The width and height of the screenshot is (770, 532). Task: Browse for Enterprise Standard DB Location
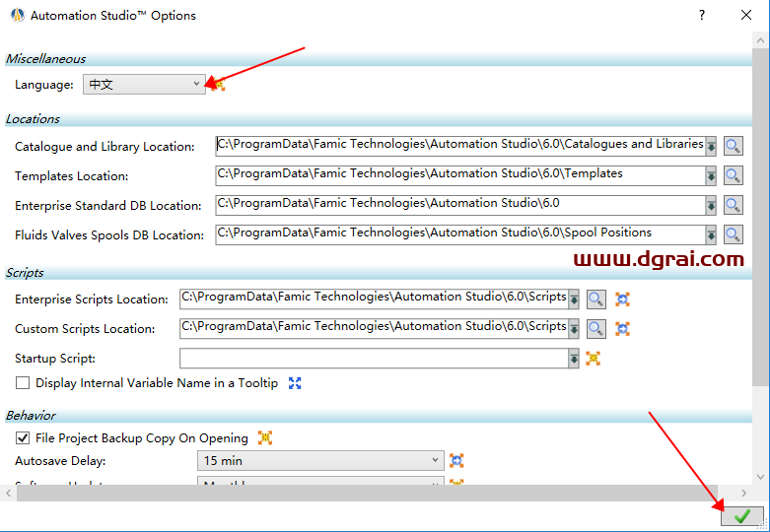coord(733,205)
